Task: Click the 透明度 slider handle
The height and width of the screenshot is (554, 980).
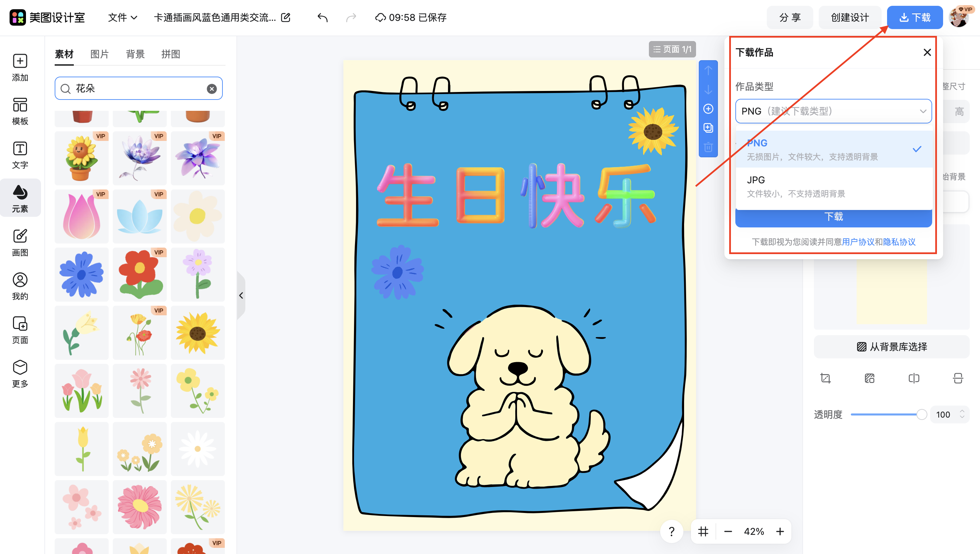Action: tap(922, 414)
